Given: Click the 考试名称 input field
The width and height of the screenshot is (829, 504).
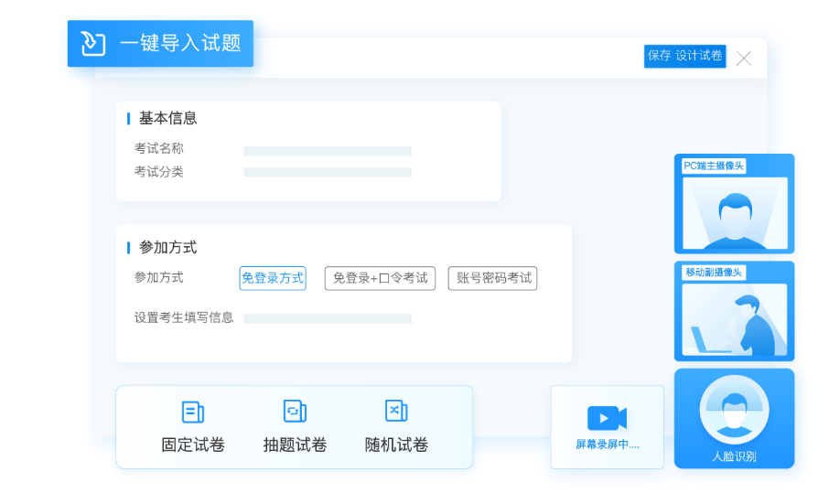Looking at the screenshot, I should click(x=327, y=151).
